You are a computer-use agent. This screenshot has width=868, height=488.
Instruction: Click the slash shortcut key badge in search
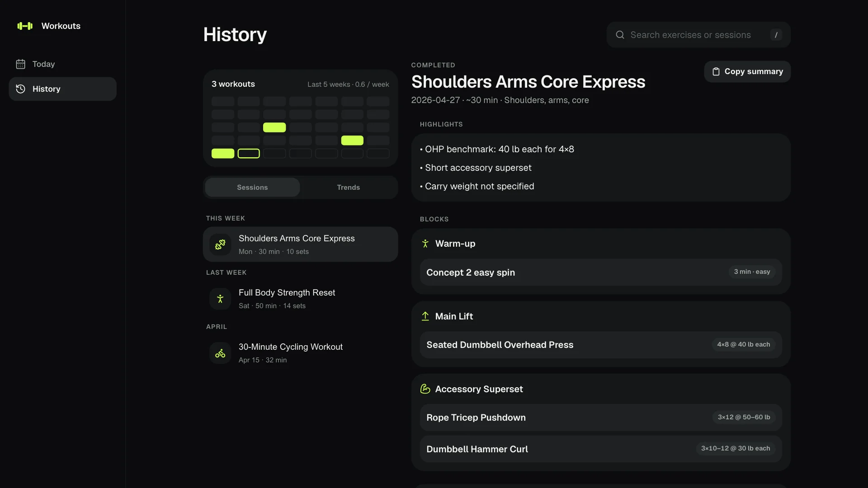point(776,35)
